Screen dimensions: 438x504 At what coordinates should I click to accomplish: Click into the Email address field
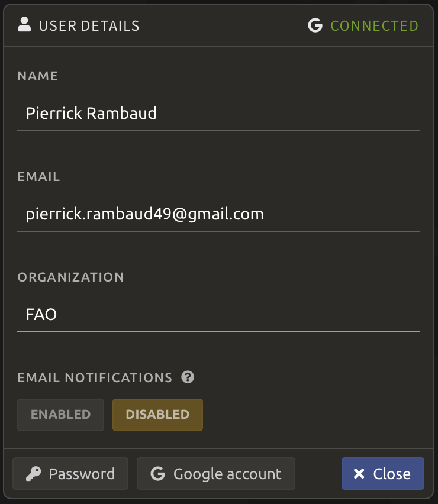pyautogui.click(x=218, y=214)
